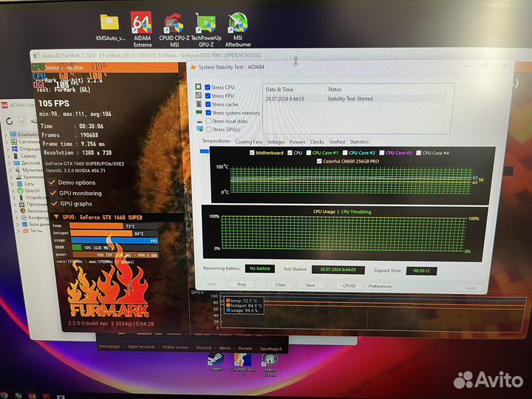This screenshot has height=399, width=532.
Task: Select the Сеть network icon in tree
Action: pos(20,183)
